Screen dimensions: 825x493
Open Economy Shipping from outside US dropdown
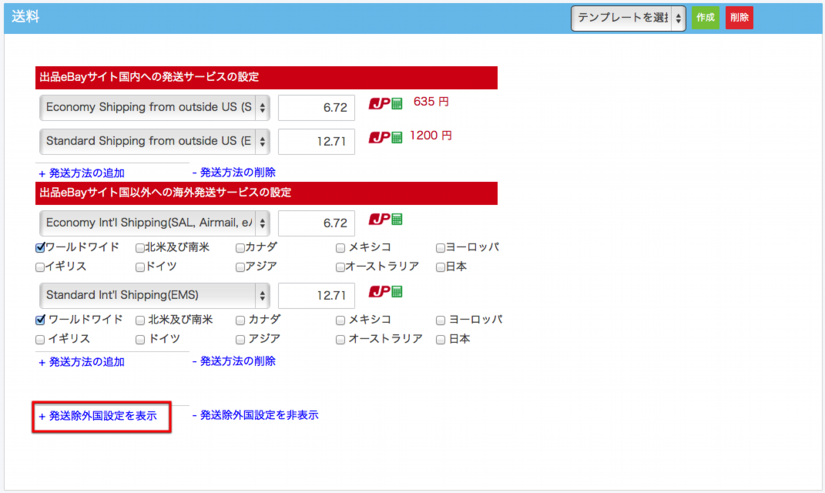pyautogui.click(x=155, y=107)
